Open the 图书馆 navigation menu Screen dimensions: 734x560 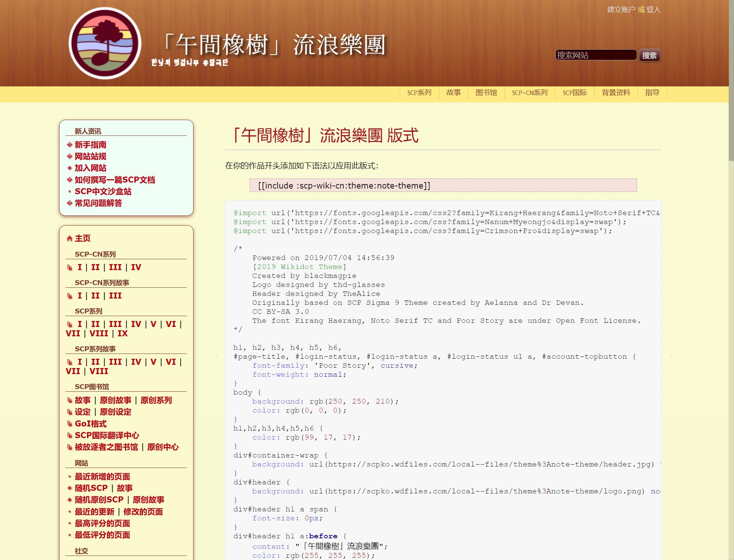(x=486, y=92)
